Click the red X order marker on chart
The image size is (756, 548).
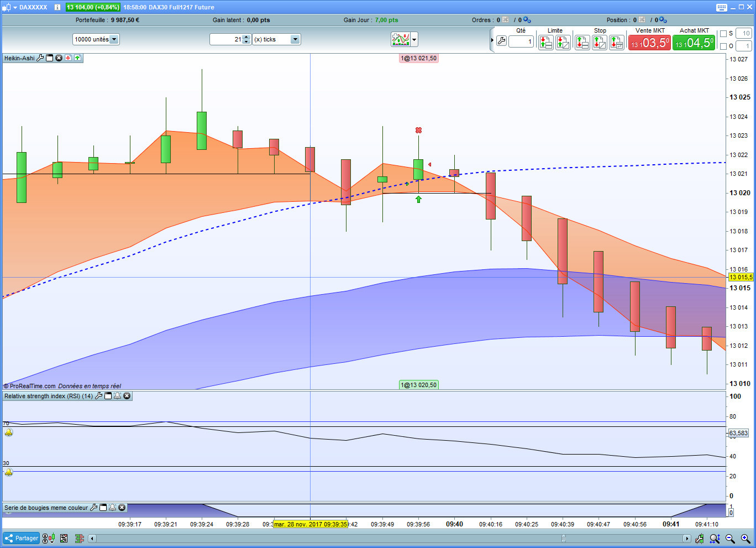(x=418, y=130)
